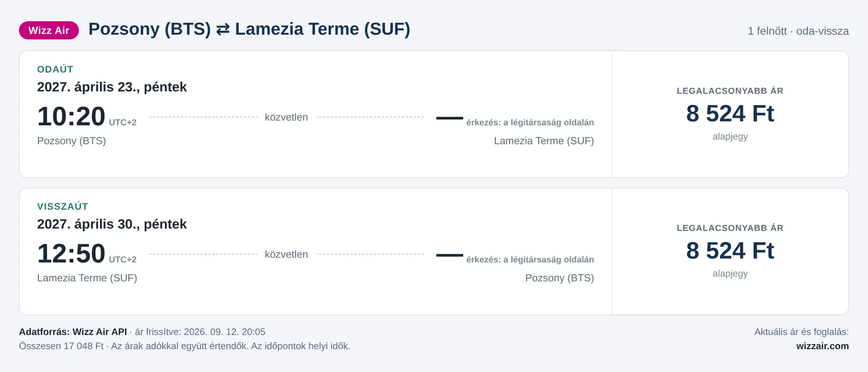
Task: Click the ODAÚT section label
Action: [55, 69]
